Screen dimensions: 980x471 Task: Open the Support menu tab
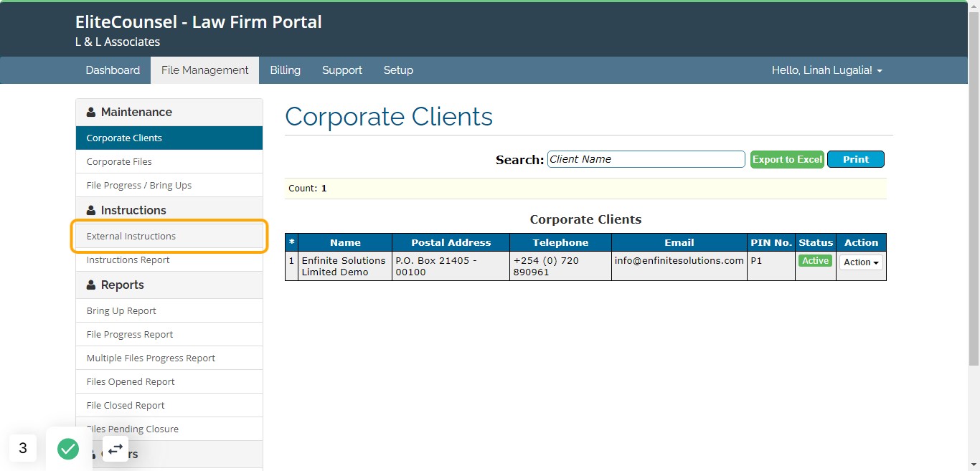342,70
